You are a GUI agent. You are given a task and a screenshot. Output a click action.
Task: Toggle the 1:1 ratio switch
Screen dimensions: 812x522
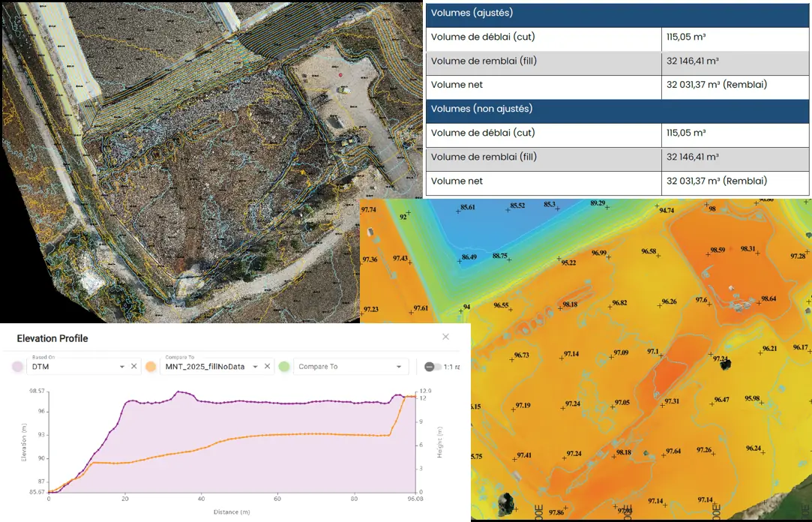click(x=433, y=367)
